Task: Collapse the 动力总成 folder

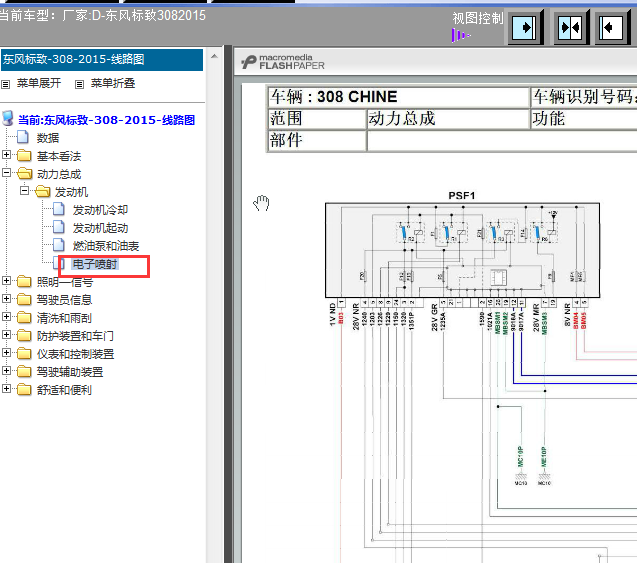Action: coord(6,173)
